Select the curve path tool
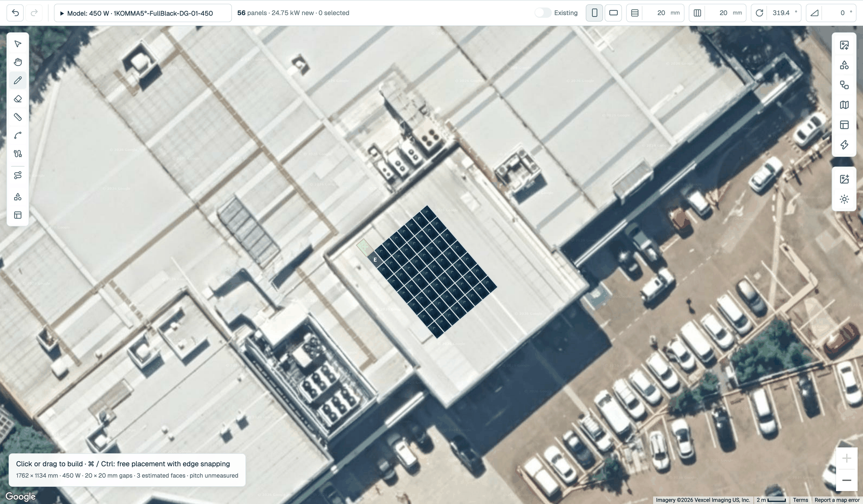Viewport: 863px width, 504px height. click(18, 136)
